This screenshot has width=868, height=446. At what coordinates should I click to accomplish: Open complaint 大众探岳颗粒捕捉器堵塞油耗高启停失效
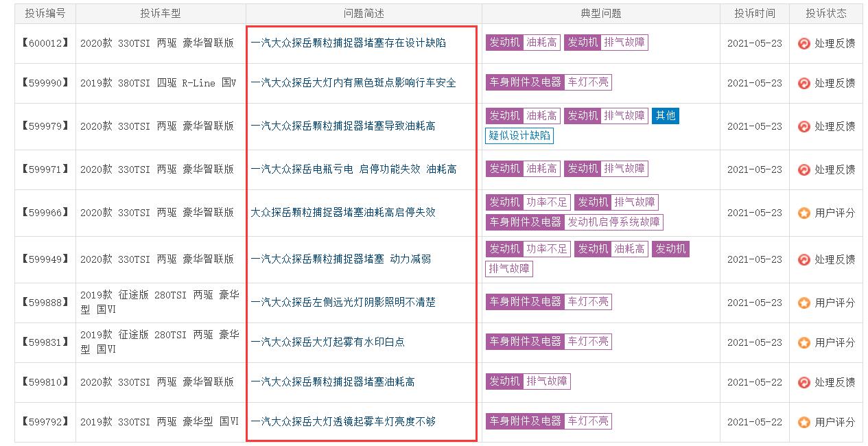[x=343, y=213]
